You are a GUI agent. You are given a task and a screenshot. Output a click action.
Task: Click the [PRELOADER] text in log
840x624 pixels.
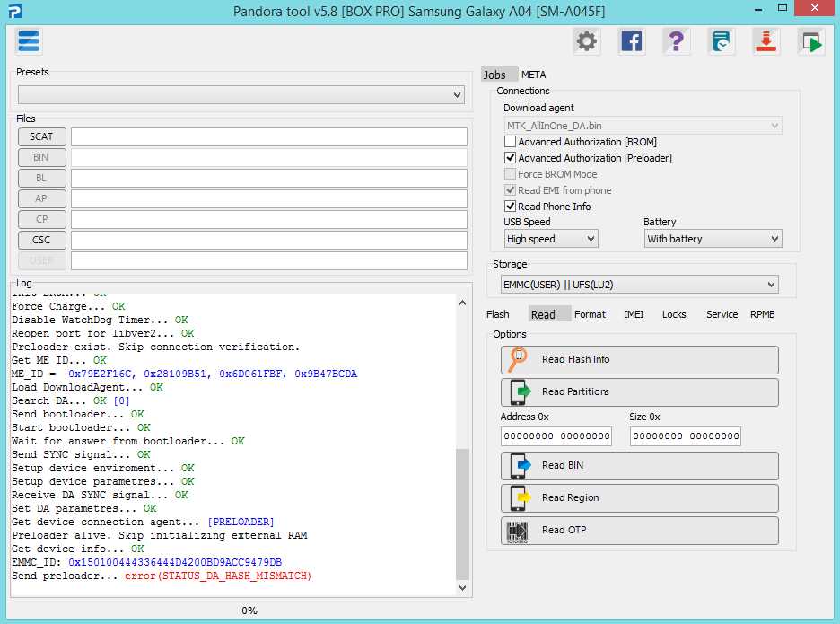coord(241,522)
